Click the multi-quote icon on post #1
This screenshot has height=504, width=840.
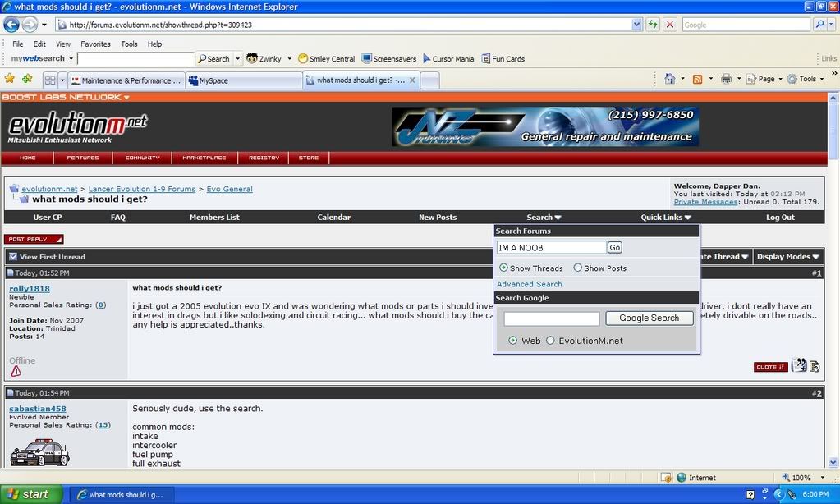(x=799, y=366)
